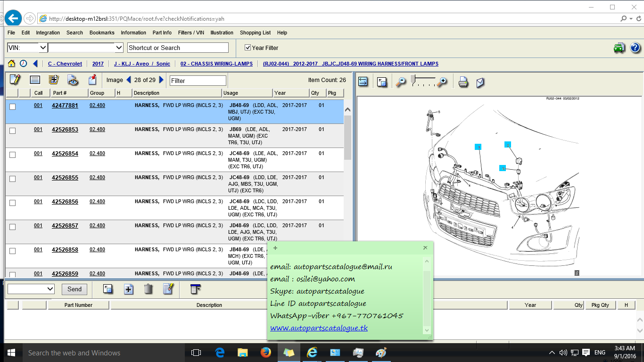
Task: Open the Part Info menu
Action: point(162,33)
